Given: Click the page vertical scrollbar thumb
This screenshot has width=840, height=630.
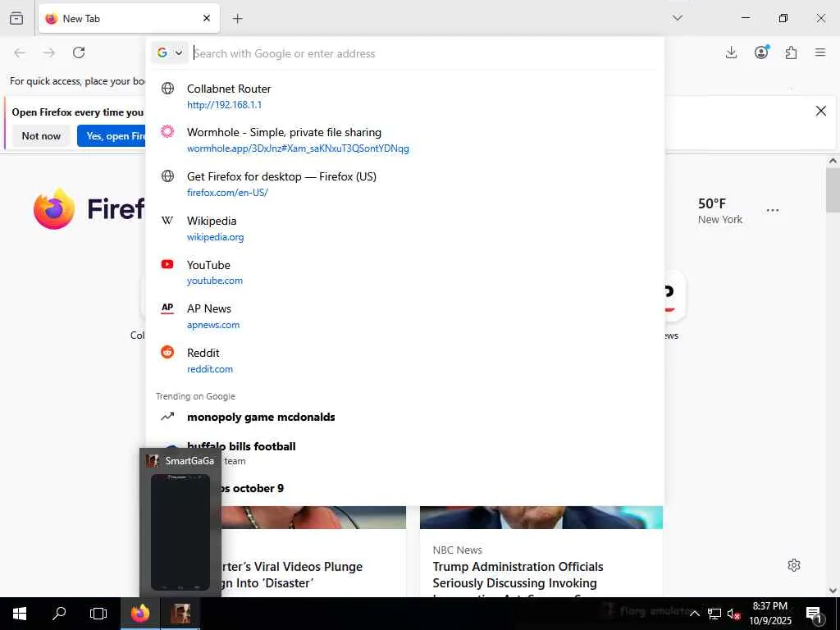Looking at the screenshot, I should 833,190.
